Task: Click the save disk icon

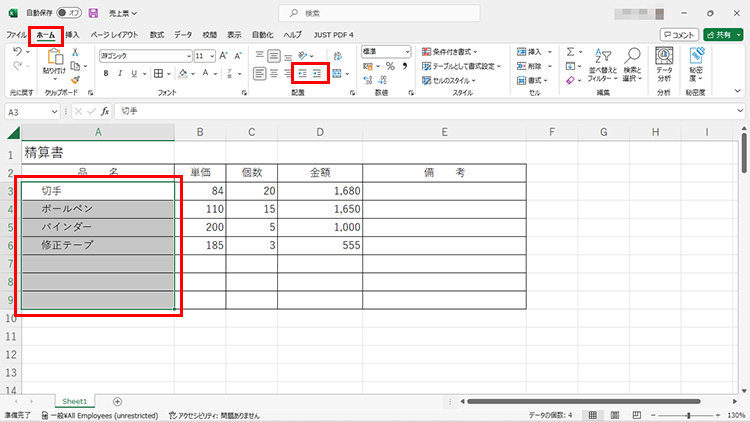Action: point(94,13)
